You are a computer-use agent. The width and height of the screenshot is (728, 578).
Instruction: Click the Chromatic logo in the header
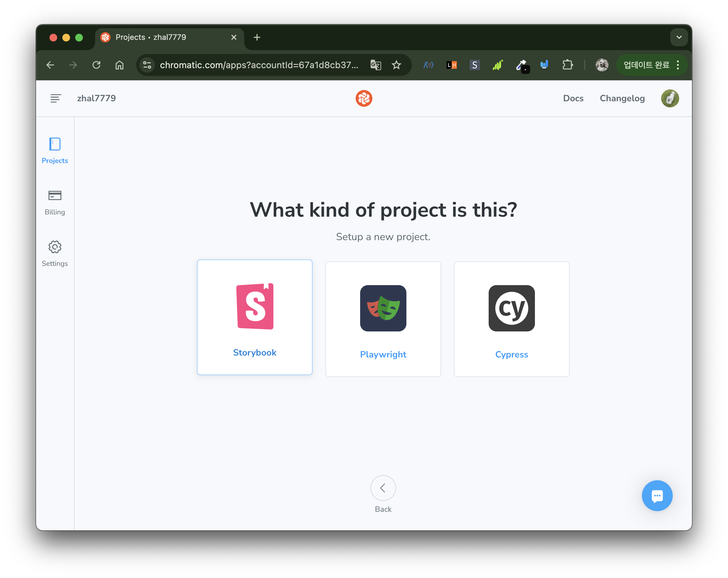coord(364,98)
